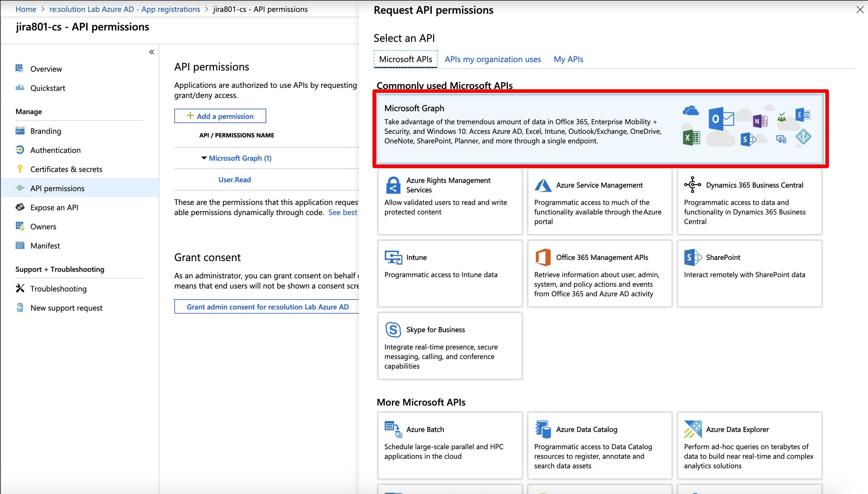Collapse the left navigation menu
Screen dimensions: 868x494
[x=152, y=52]
